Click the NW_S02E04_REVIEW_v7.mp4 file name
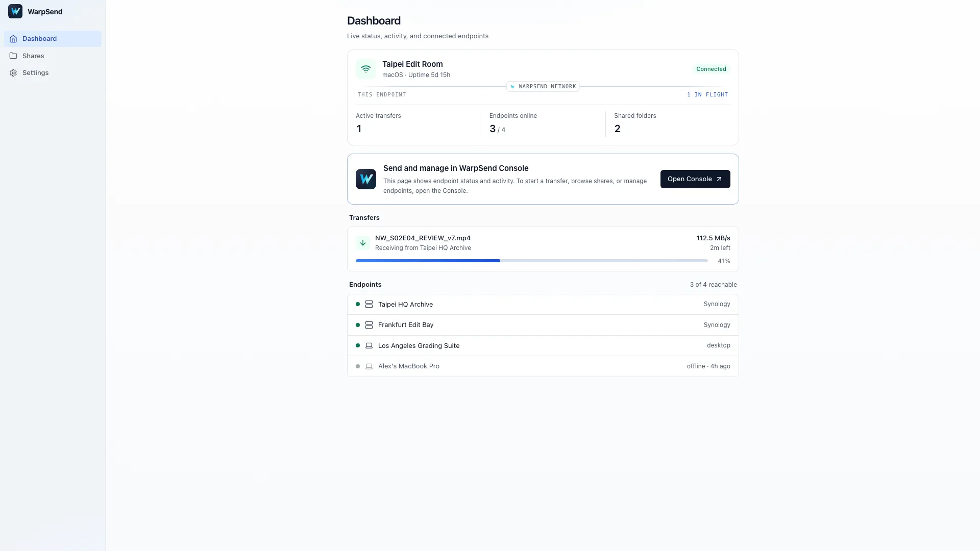Screen dimensions: 980x551 [x=423, y=238]
